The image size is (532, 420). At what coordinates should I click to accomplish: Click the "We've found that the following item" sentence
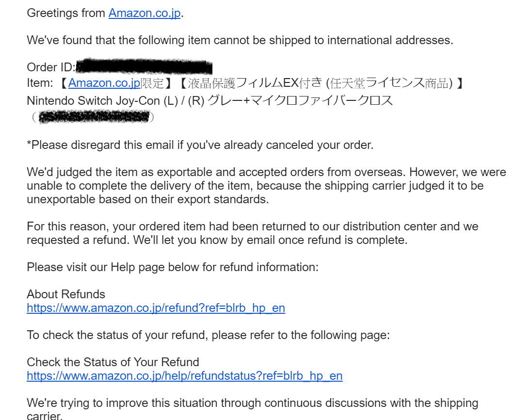pyautogui.click(x=240, y=40)
